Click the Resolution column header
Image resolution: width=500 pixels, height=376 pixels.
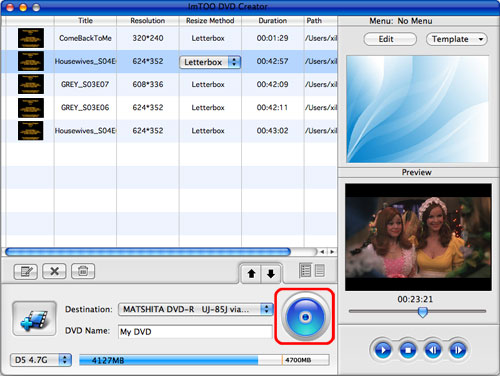click(x=148, y=21)
